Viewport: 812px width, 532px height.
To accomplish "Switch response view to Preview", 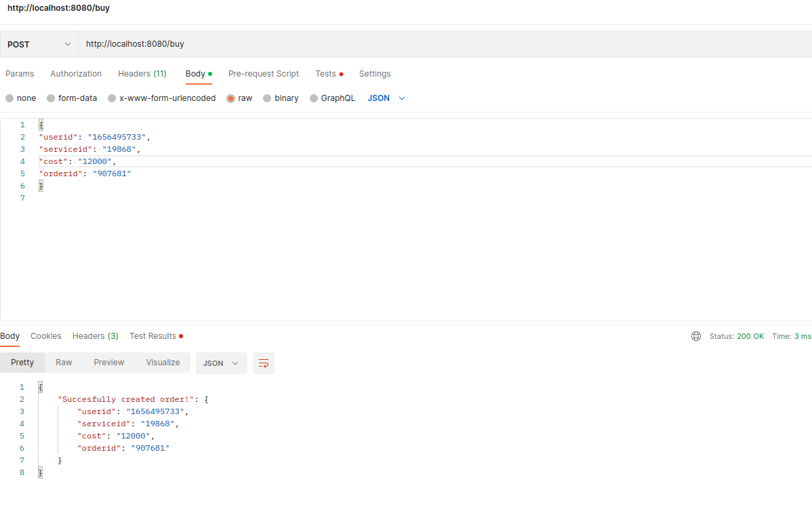I will [x=108, y=363].
